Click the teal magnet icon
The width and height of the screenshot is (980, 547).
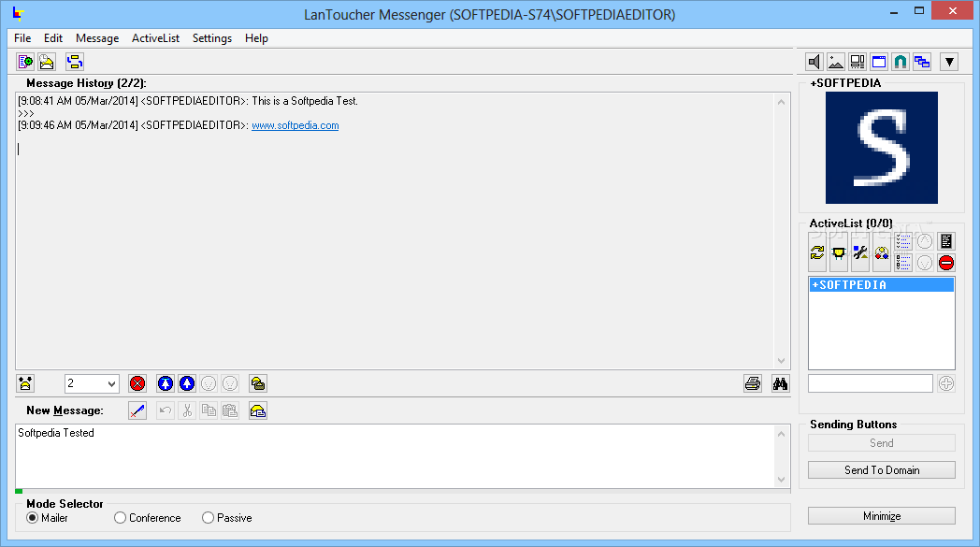[900, 62]
